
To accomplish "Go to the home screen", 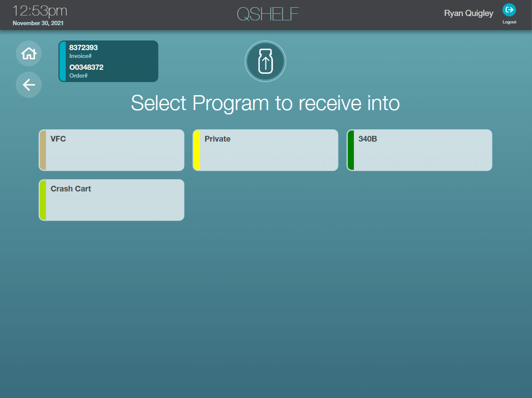I will coord(29,53).
